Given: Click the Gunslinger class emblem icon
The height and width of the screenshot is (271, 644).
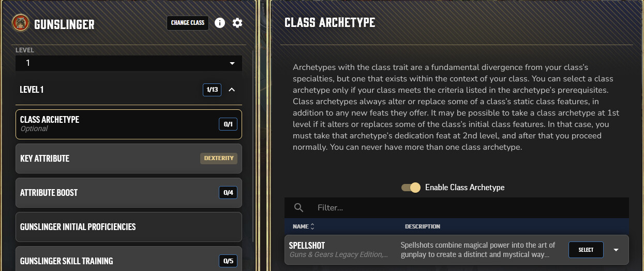Looking at the screenshot, I should (21, 23).
